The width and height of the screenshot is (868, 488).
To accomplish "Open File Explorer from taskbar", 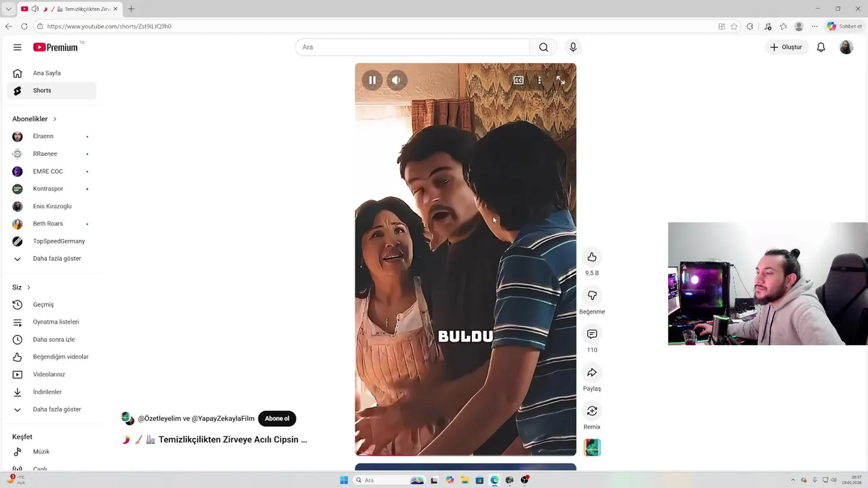I will (x=465, y=480).
